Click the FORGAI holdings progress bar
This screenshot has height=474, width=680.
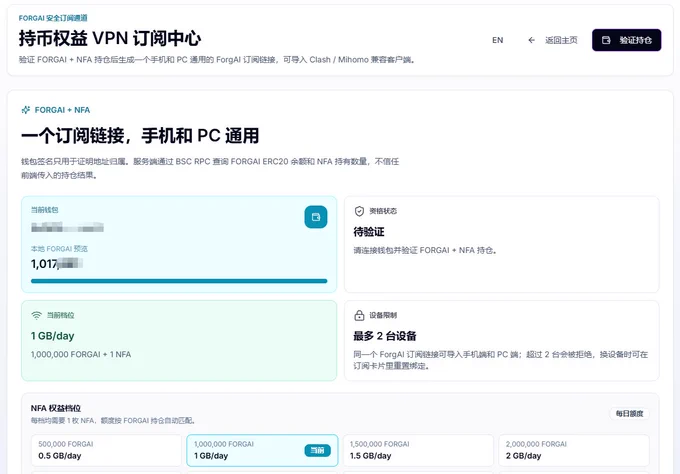tap(179, 281)
